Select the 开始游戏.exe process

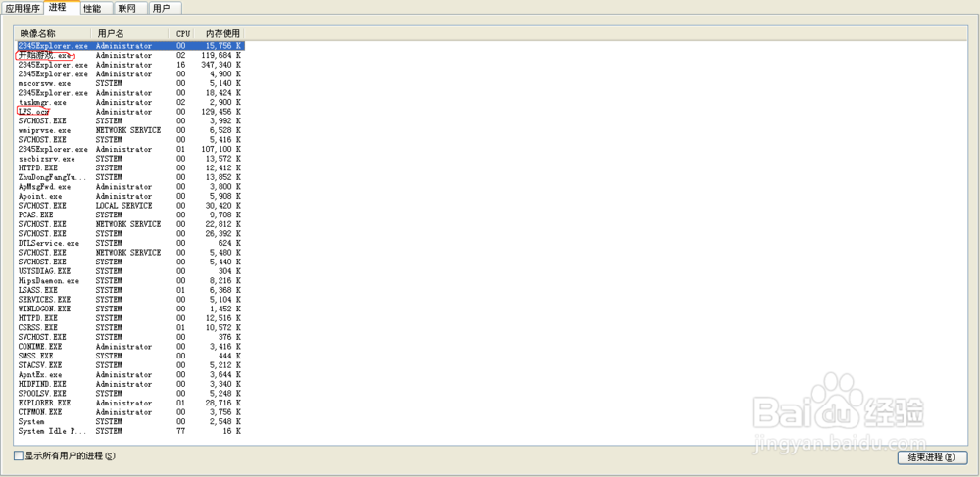pyautogui.click(x=130, y=56)
